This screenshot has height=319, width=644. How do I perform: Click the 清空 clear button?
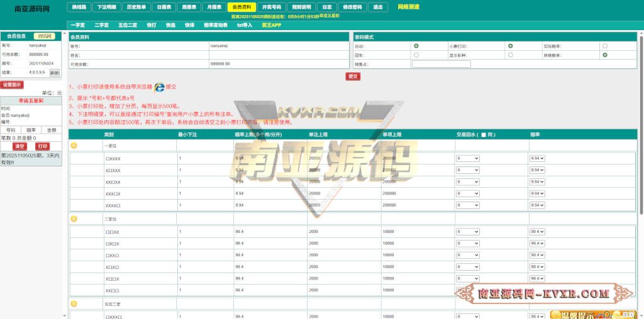[19, 146]
